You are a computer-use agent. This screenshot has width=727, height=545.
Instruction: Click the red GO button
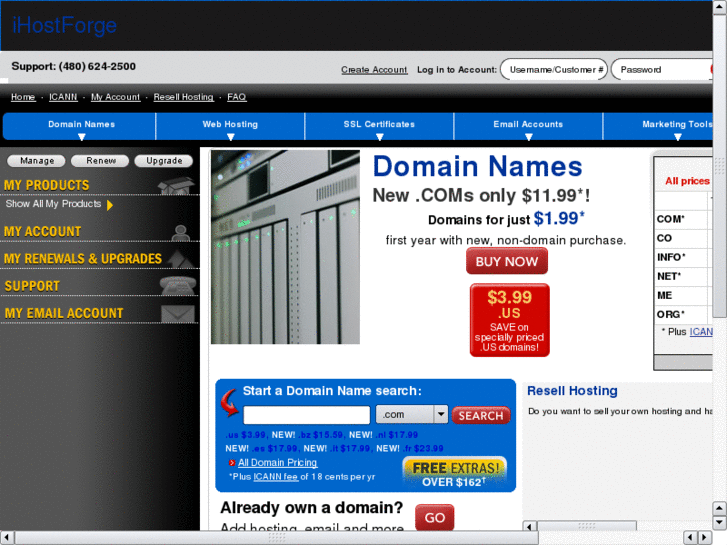point(434,517)
